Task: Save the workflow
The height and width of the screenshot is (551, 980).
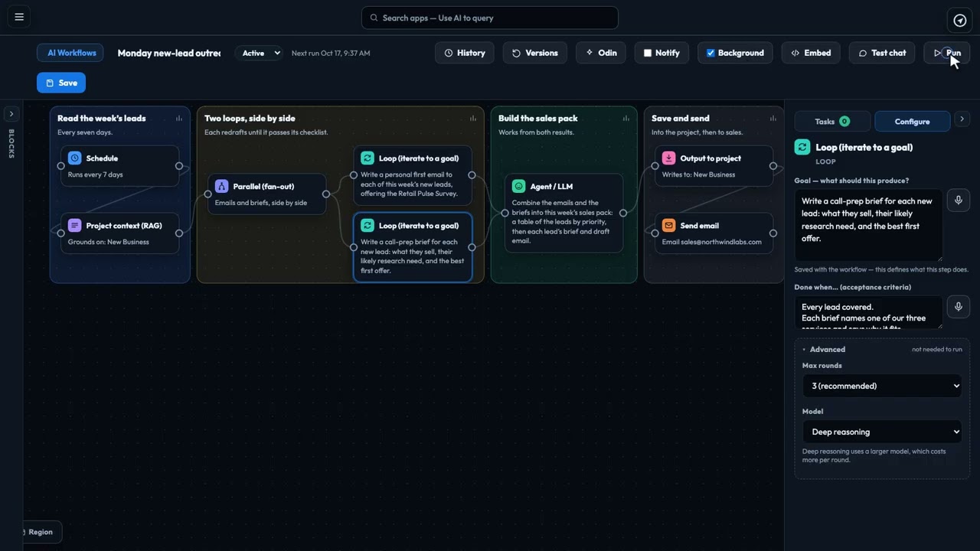Action: 61,83
